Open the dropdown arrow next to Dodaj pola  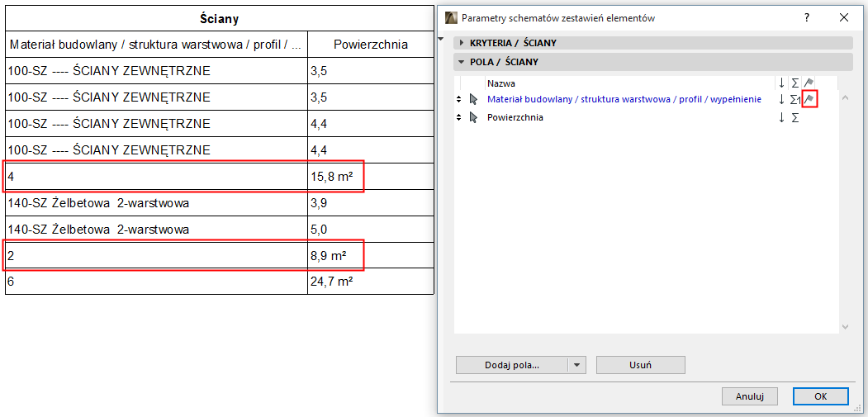[x=576, y=365]
